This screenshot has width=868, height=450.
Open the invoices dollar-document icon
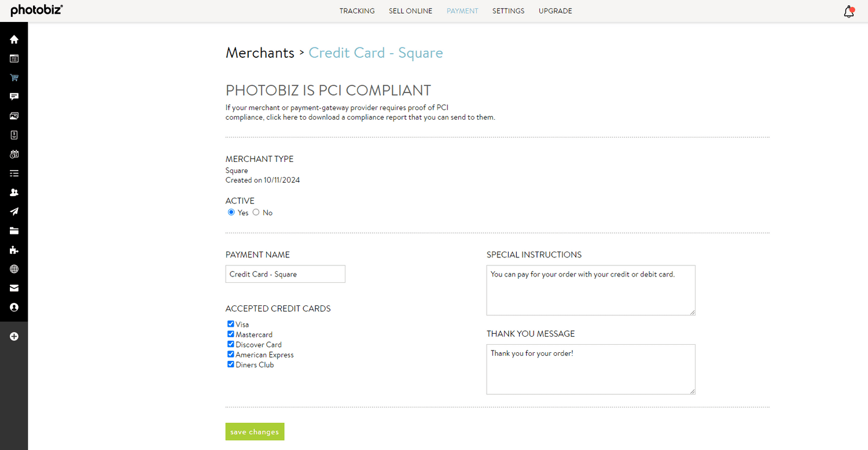click(x=14, y=135)
